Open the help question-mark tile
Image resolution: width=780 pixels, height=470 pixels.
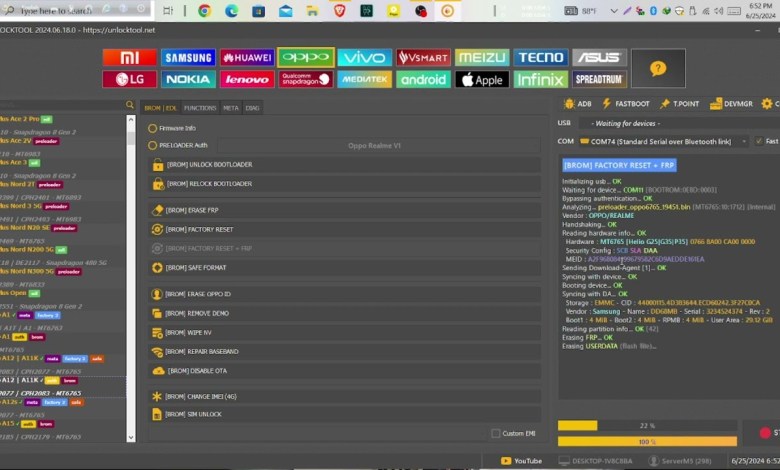(x=658, y=68)
